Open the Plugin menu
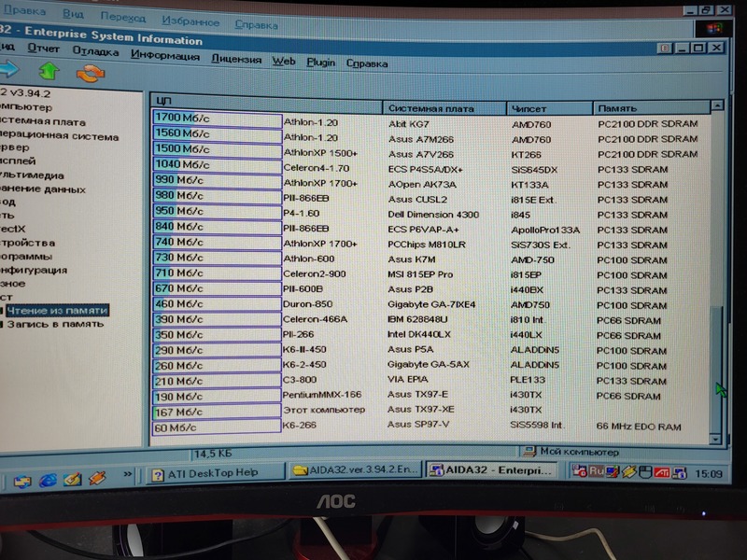 point(320,63)
